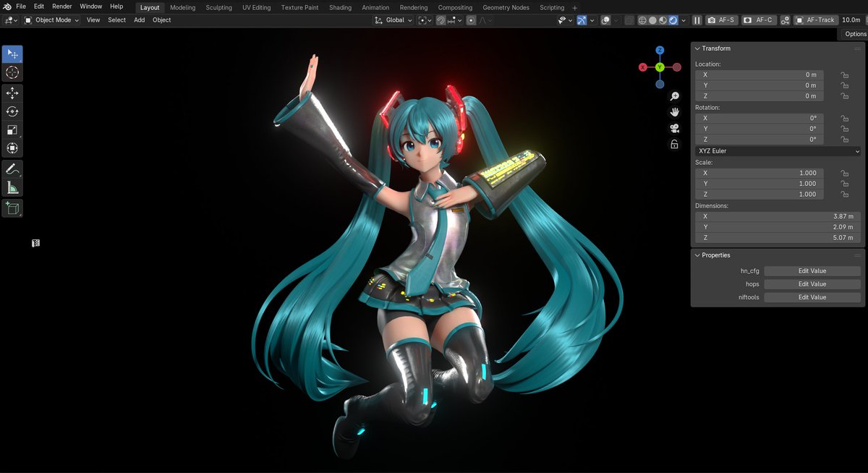Toggle X-ray mode
This screenshot has width=868, height=473.
pos(629,20)
